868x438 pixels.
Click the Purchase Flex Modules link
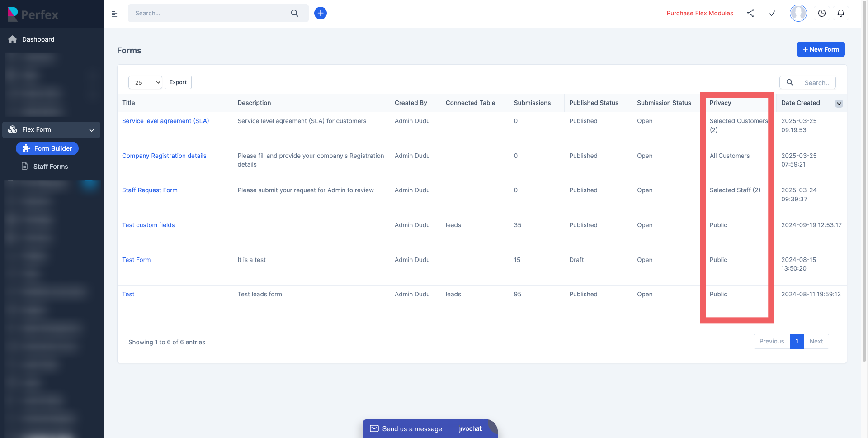699,13
